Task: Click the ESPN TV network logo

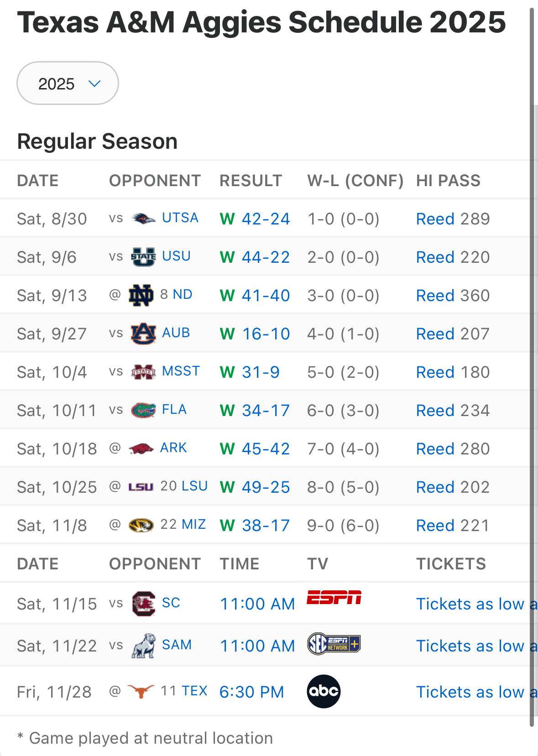Action: tap(334, 597)
